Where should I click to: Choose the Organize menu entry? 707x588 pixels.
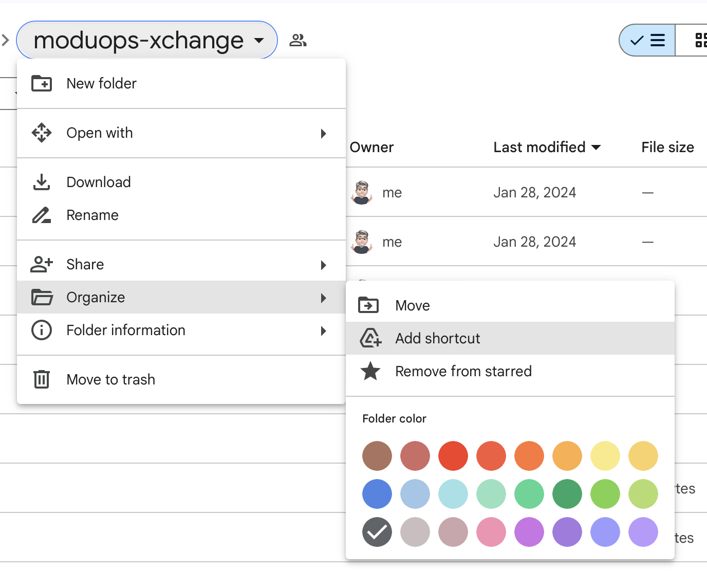tap(96, 298)
